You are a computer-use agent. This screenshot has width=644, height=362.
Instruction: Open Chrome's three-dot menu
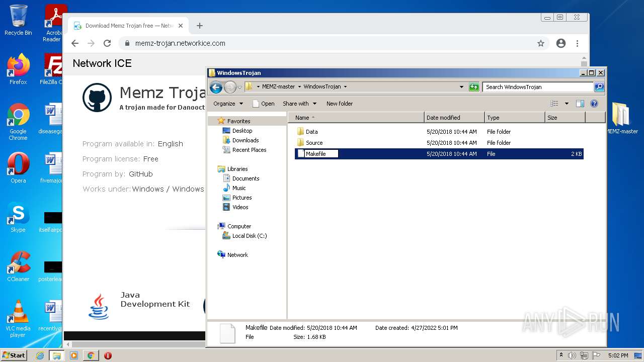(x=577, y=43)
